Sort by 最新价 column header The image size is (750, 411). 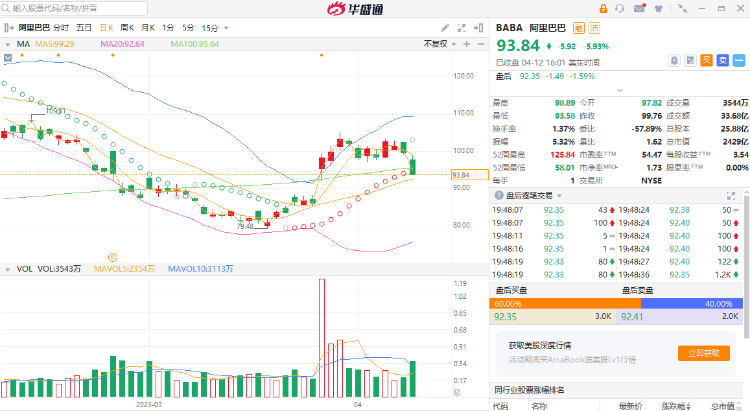(x=630, y=406)
